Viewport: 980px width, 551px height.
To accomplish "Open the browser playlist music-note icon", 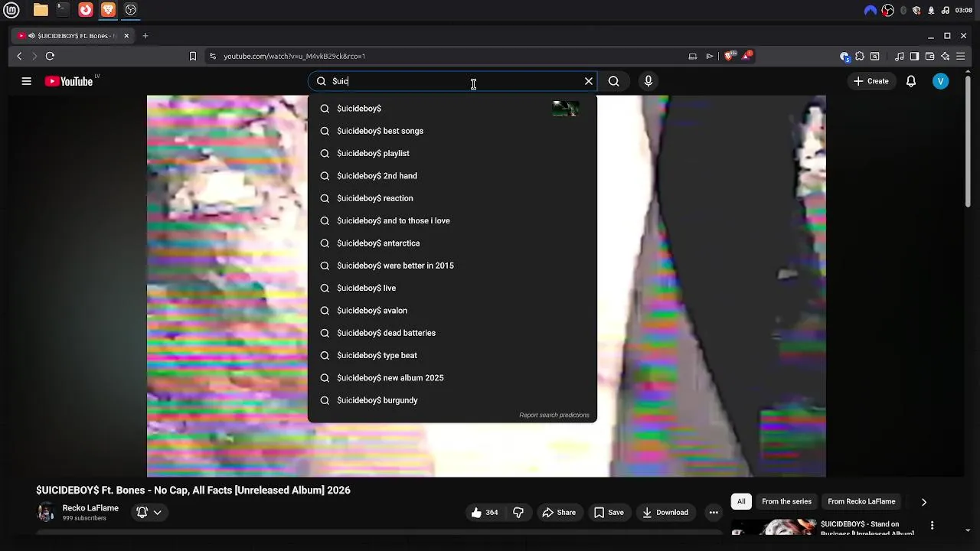I will (900, 56).
